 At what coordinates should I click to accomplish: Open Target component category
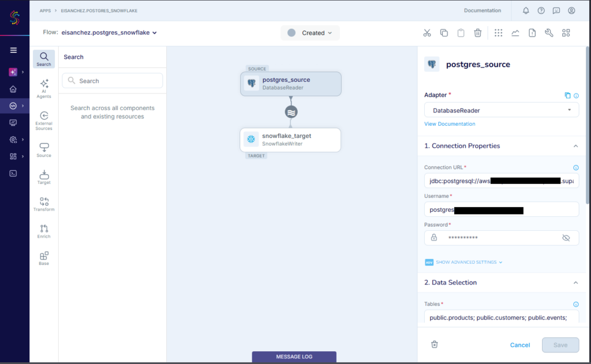point(44,177)
